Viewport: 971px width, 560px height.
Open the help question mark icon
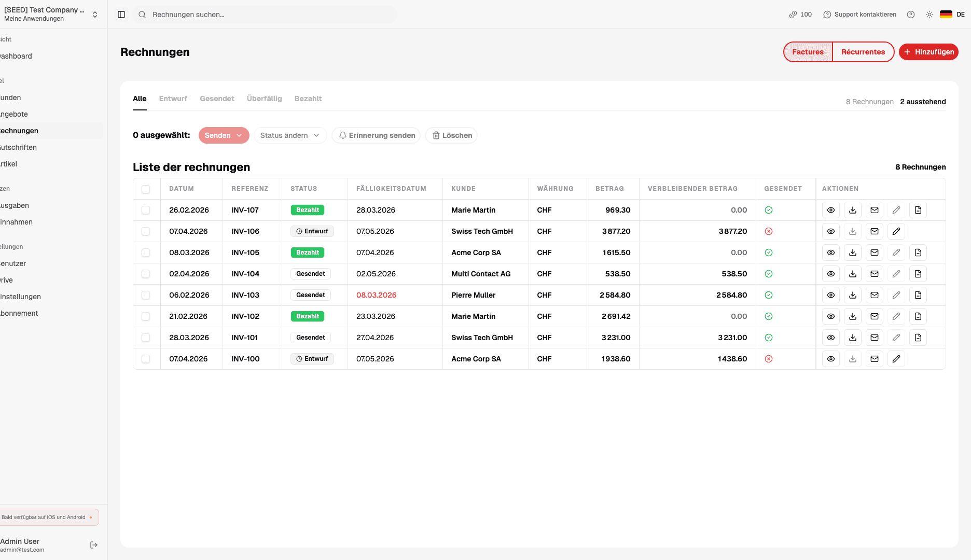click(910, 15)
